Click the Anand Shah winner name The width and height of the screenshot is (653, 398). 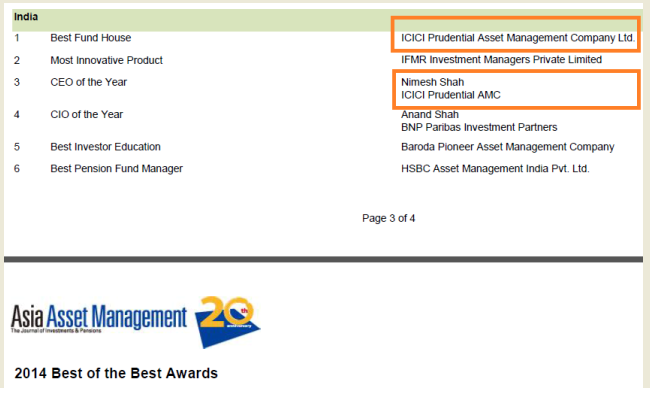click(430, 114)
